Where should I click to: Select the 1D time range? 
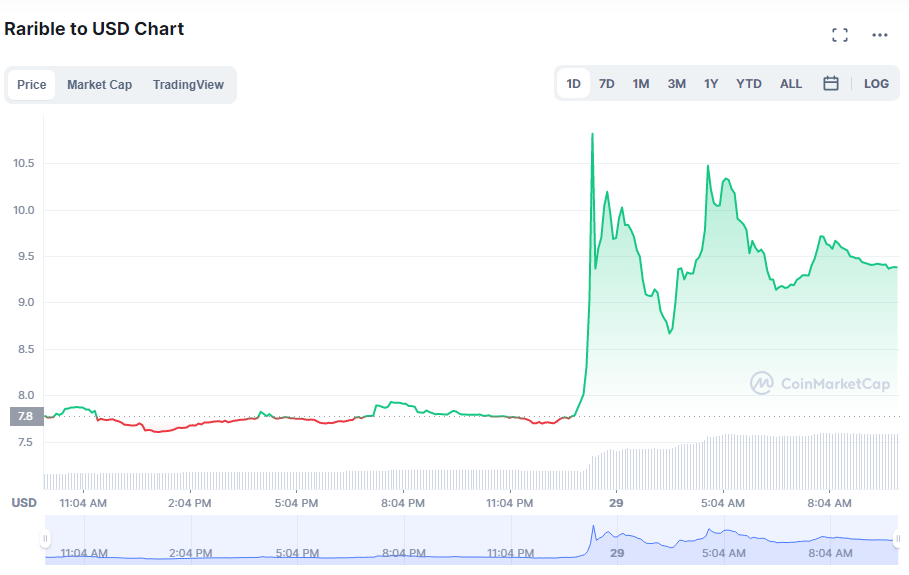[573, 83]
